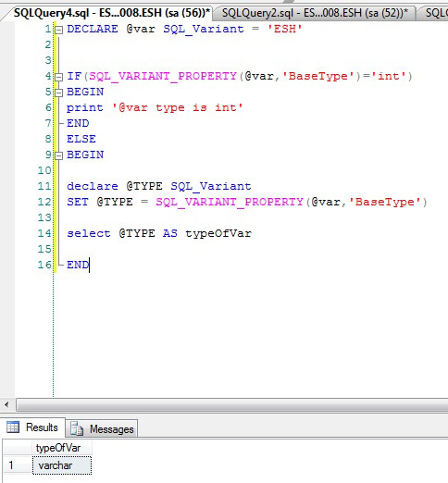Screen dimensions: 448x483
Task: Show the Results tab
Action: click(32, 427)
